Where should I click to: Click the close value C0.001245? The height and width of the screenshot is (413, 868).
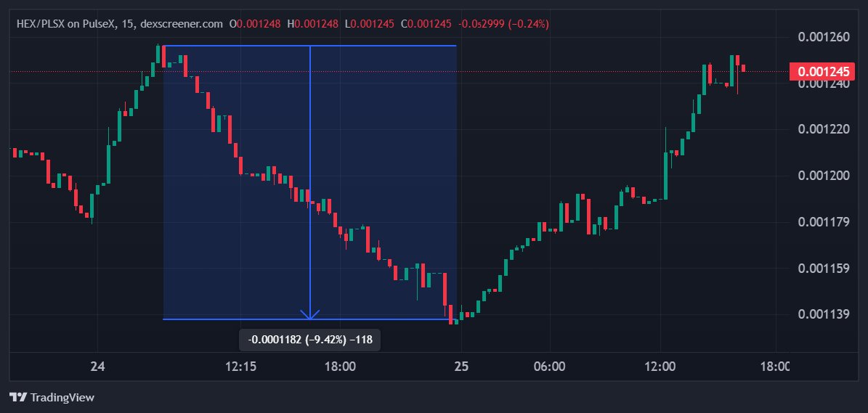click(426, 24)
